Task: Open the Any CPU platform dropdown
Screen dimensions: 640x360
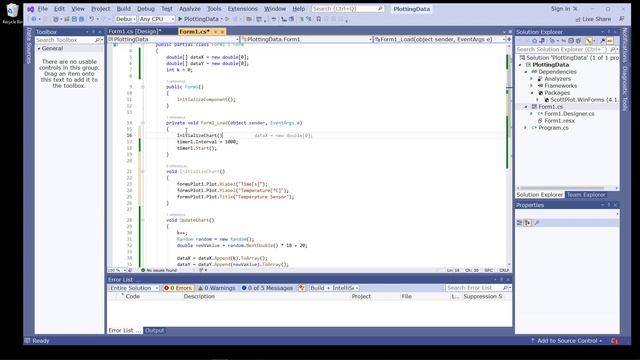Action: coord(157,19)
